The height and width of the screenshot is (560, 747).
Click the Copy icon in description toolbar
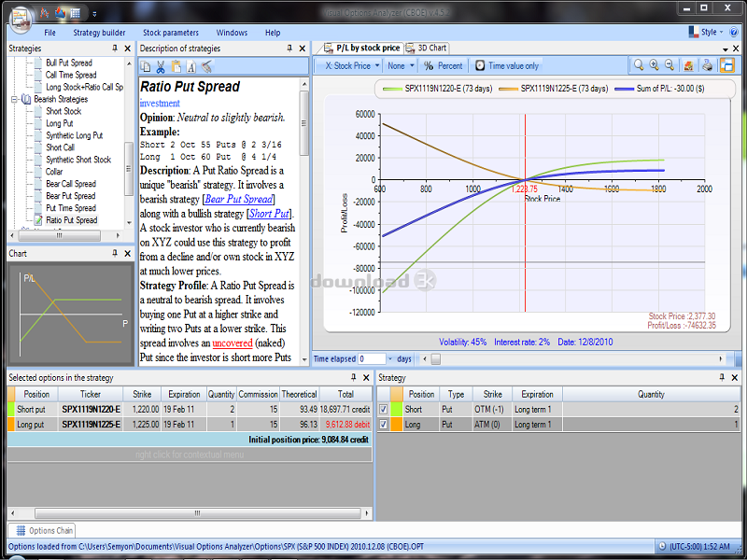coord(146,66)
